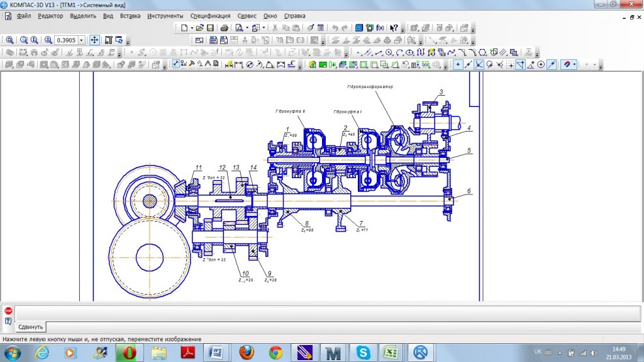The width and height of the screenshot is (644, 362).
Task: Select the Diametral dimension tool
Action: (249, 65)
